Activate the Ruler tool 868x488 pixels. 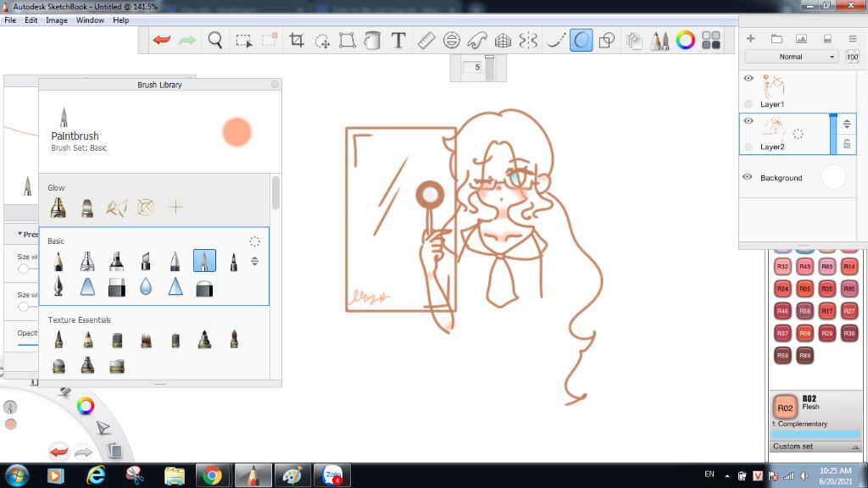(x=426, y=40)
